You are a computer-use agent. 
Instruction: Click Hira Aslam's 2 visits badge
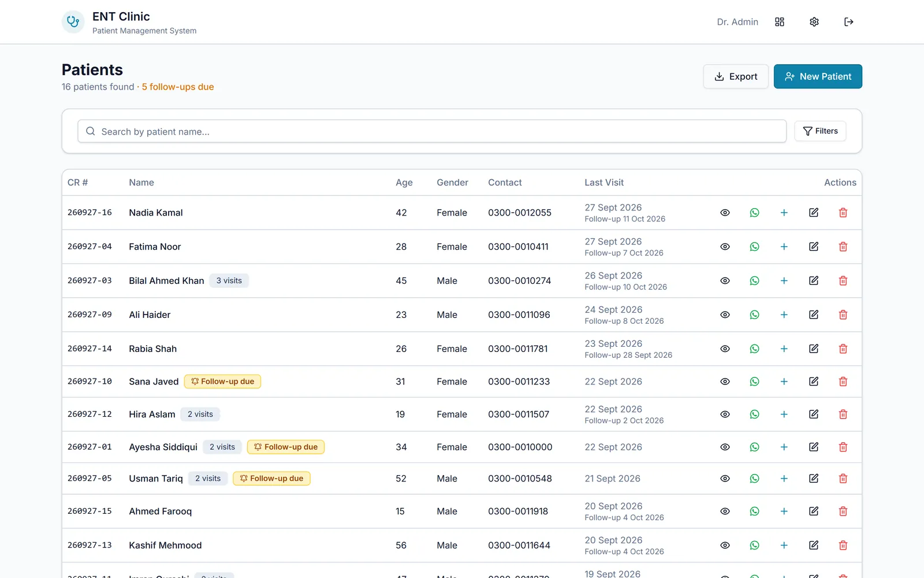coord(200,414)
